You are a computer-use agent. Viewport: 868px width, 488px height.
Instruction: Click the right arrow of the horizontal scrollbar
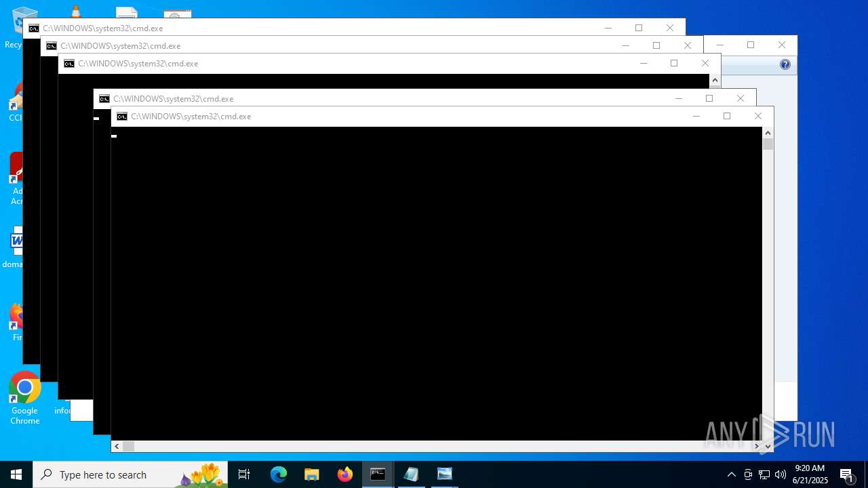(757, 446)
